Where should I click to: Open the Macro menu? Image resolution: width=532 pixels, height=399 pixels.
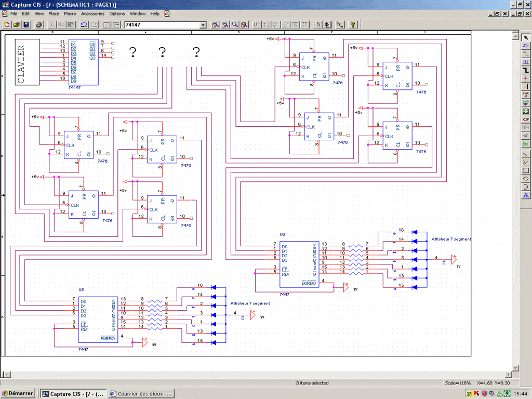click(70, 14)
